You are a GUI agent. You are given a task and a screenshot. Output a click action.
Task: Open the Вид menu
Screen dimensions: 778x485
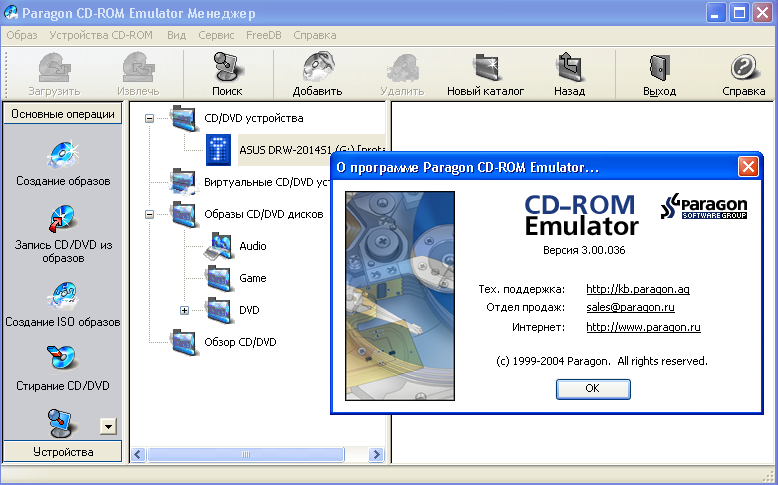176,35
